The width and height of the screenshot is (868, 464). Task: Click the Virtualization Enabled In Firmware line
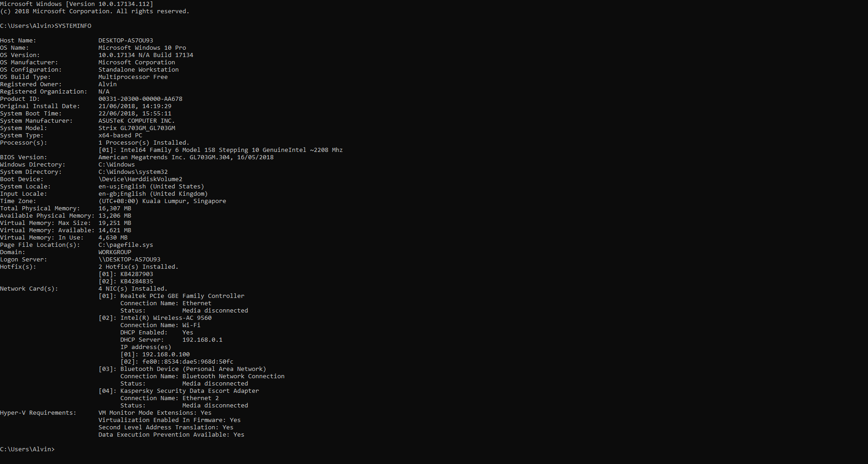click(x=170, y=420)
